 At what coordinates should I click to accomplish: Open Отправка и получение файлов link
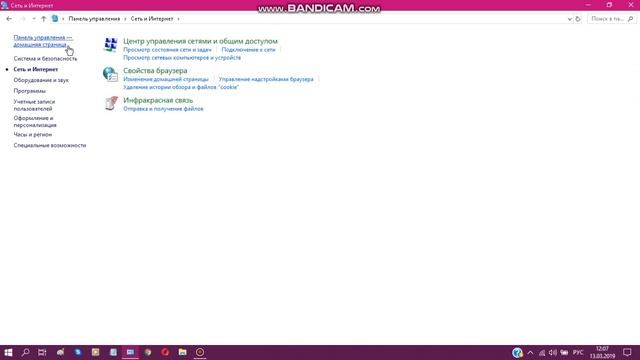[x=163, y=109]
